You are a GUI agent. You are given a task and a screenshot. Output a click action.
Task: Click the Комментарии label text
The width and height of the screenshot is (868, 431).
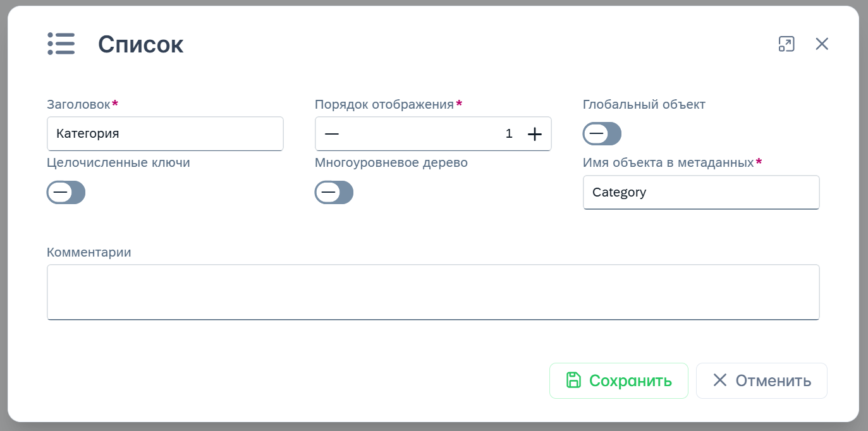click(x=89, y=252)
